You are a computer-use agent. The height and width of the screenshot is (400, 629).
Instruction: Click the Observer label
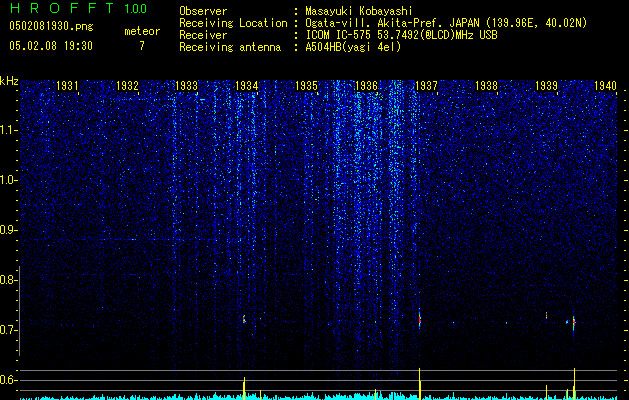pos(203,11)
